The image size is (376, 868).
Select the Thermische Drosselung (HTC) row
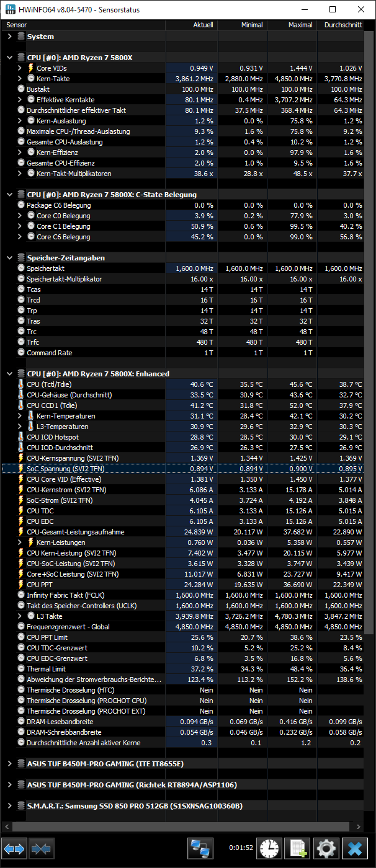[184, 690]
